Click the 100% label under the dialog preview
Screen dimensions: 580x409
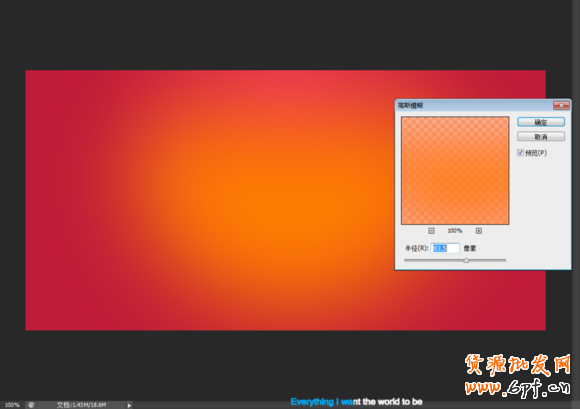click(x=455, y=231)
